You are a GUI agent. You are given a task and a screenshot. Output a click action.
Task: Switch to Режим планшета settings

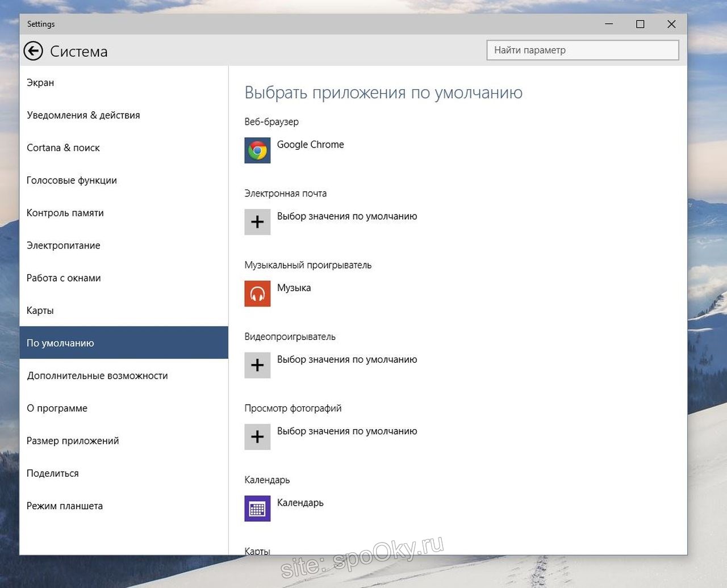[65, 506]
